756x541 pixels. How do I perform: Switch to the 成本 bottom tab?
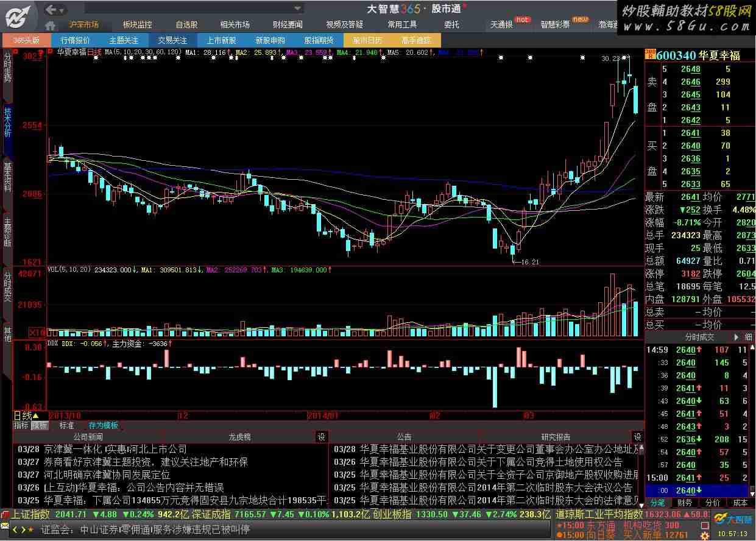coord(740,503)
